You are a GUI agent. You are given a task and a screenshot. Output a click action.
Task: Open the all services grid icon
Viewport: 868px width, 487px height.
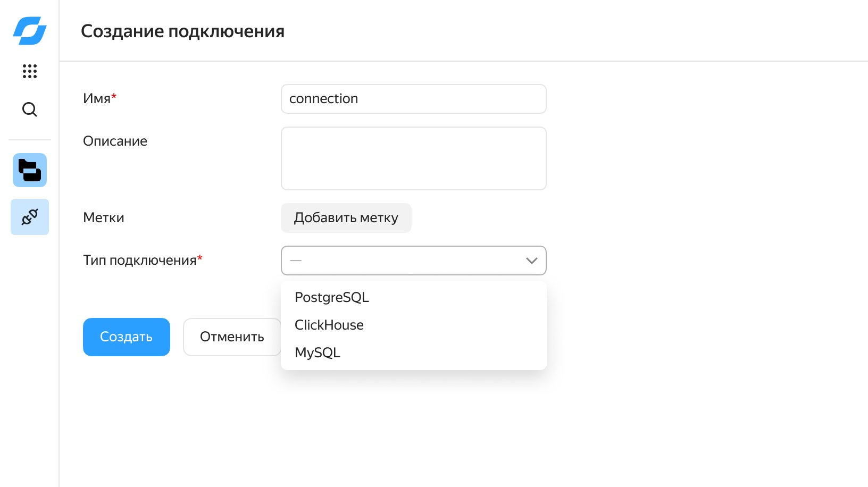pos(30,71)
